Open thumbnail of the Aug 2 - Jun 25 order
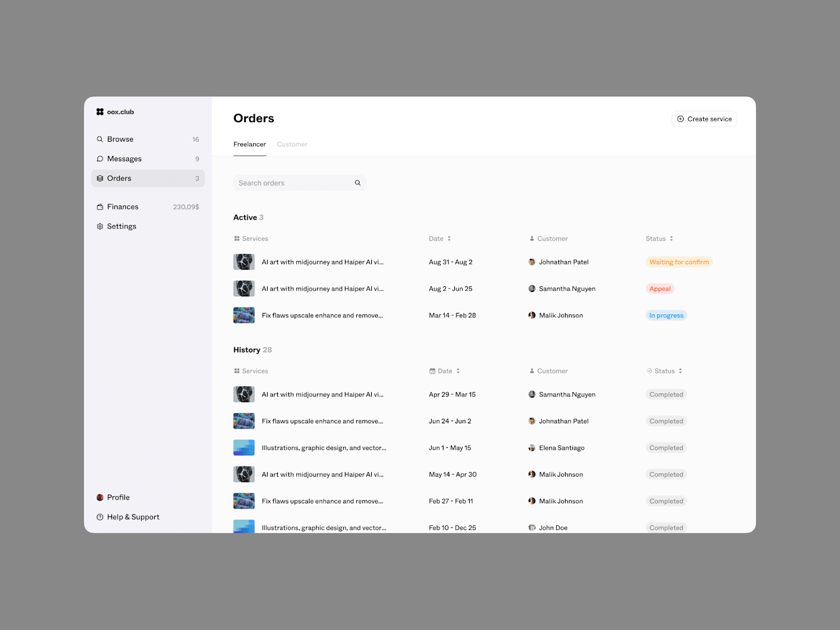The image size is (840, 630). tap(244, 289)
